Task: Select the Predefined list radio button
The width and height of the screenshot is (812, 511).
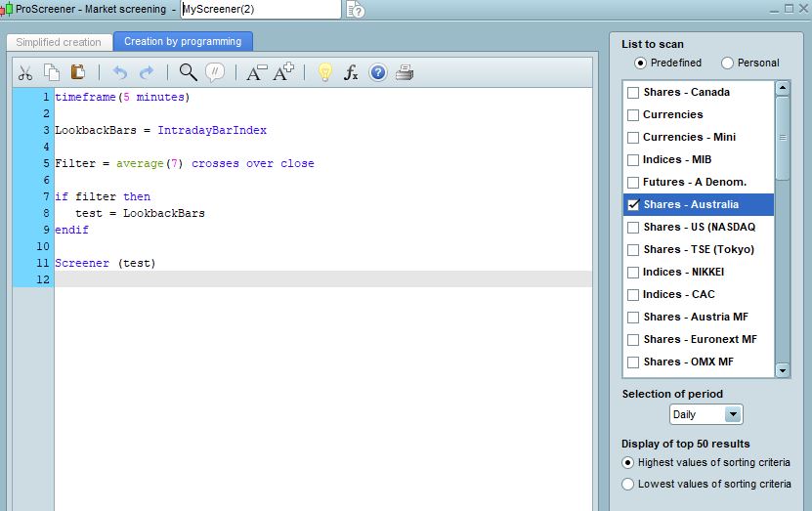Action: (x=640, y=63)
